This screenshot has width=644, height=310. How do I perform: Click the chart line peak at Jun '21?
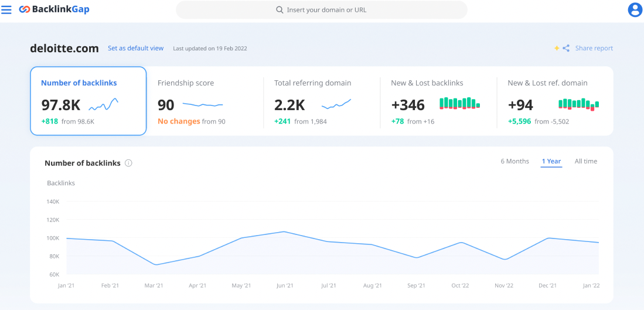point(284,231)
